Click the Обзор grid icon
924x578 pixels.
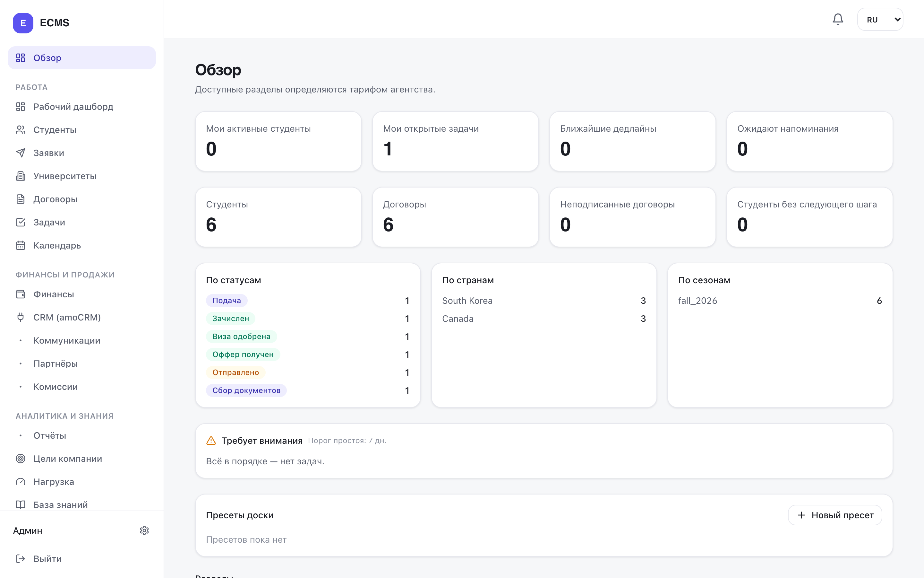[21, 58]
